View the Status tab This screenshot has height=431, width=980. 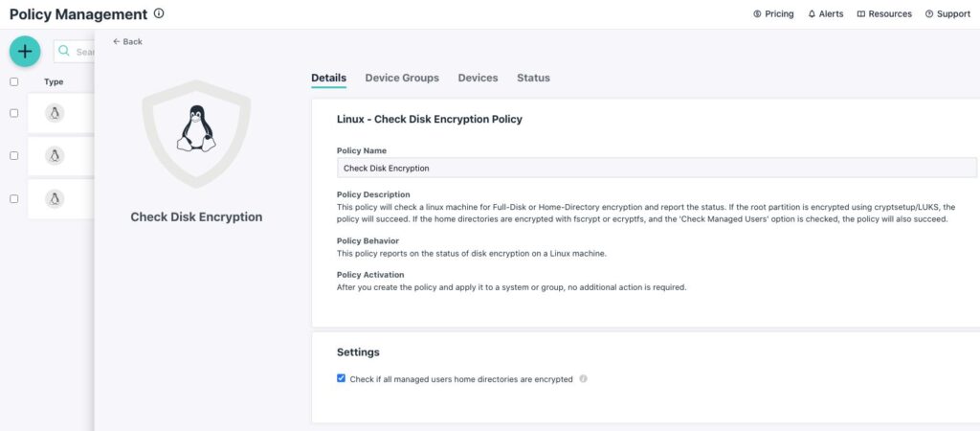click(533, 78)
